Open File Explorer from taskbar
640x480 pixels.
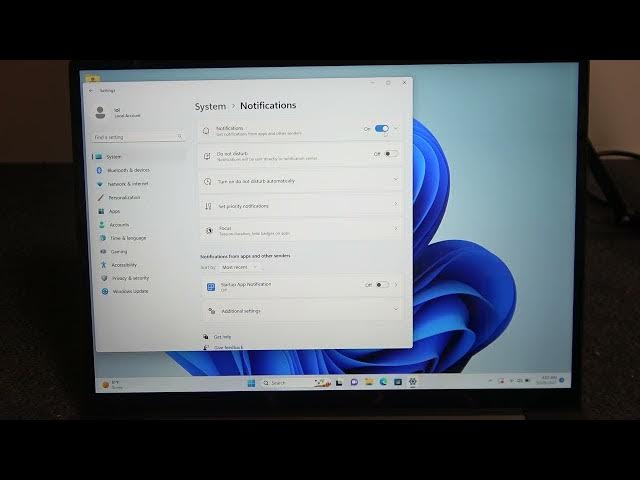coord(369,382)
